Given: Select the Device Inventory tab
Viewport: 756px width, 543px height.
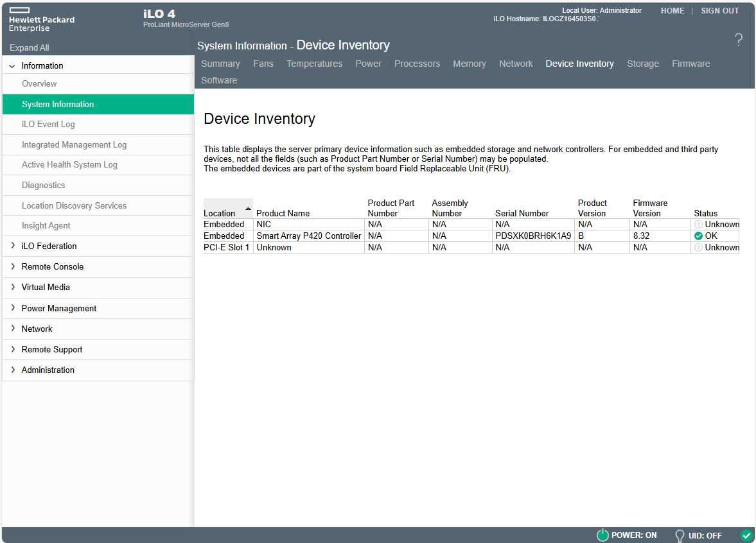Looking at the screenshot, I should [x=579, y=64].
